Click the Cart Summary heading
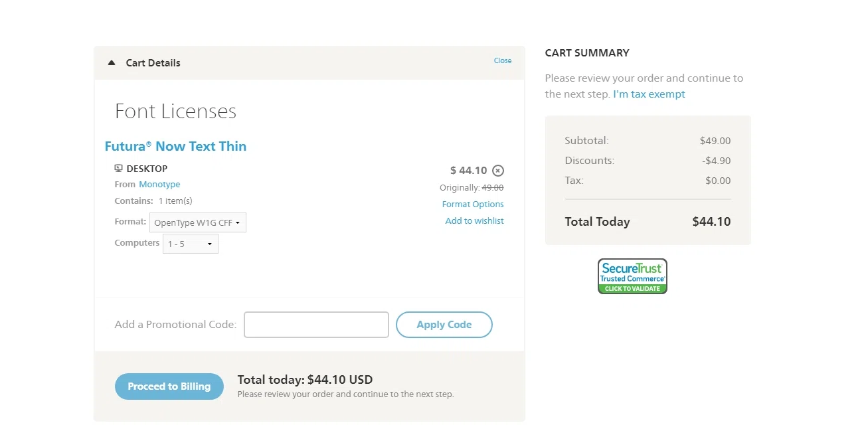This screenshot has height=425, width=868. 587,53
